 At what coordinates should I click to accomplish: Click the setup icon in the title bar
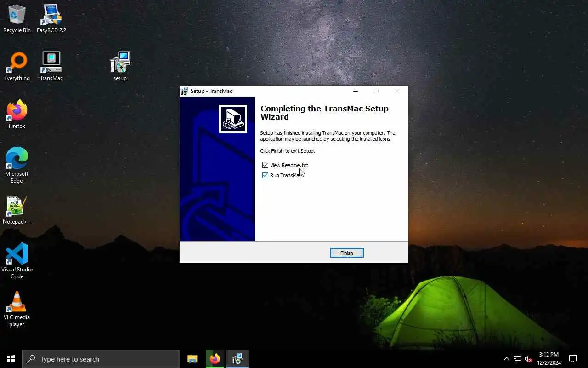point(185,91)
